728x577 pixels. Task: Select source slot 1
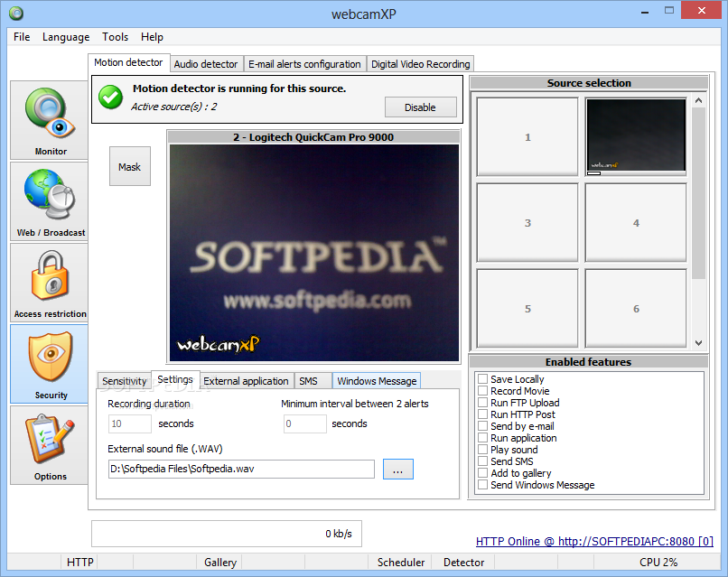[527, 137]
